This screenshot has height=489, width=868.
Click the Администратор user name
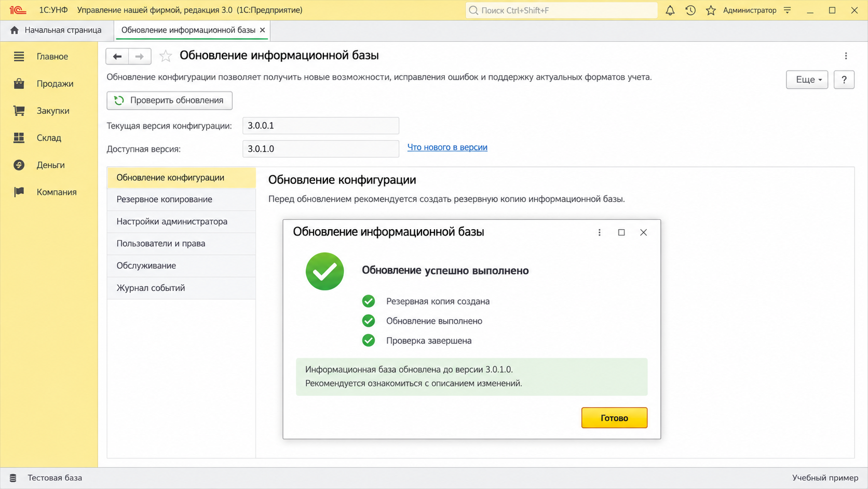(x=750, y=10)
